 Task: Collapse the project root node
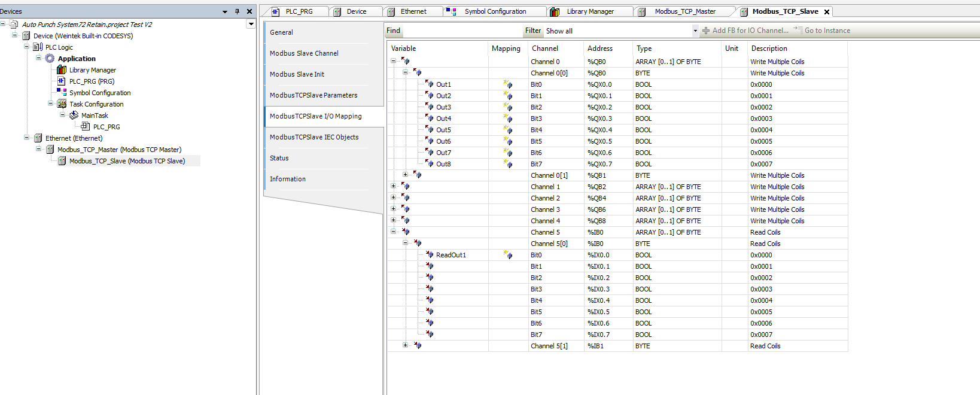pos(3,24)
